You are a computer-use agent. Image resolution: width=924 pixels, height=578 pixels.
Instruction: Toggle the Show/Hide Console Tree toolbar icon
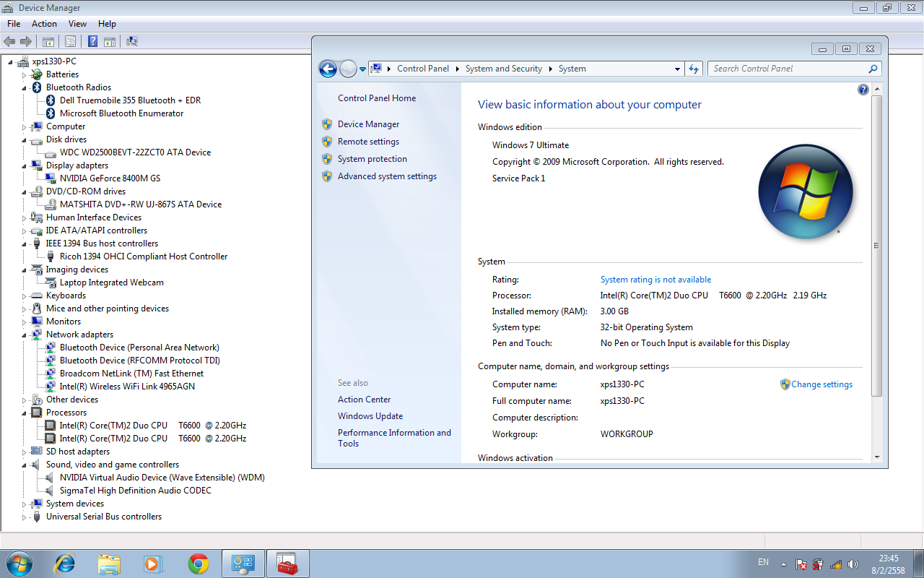pyautogui.click(x=48, y=41)
